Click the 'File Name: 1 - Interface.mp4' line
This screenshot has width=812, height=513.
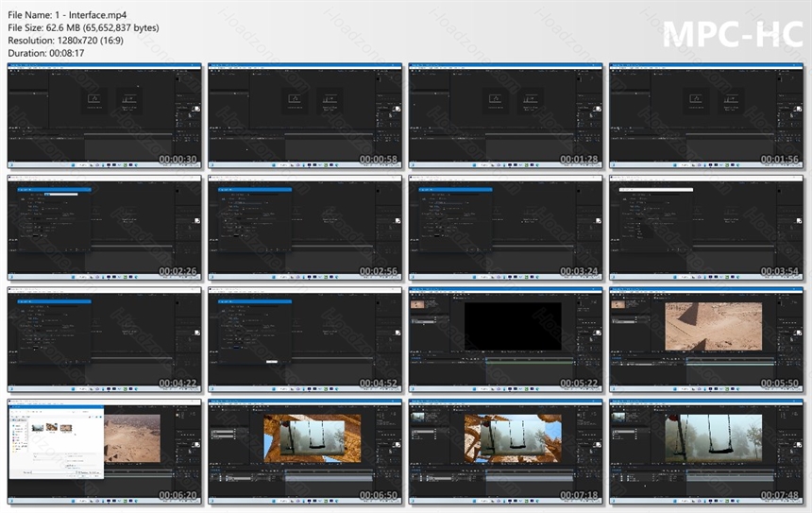click(x=67, y=15)
